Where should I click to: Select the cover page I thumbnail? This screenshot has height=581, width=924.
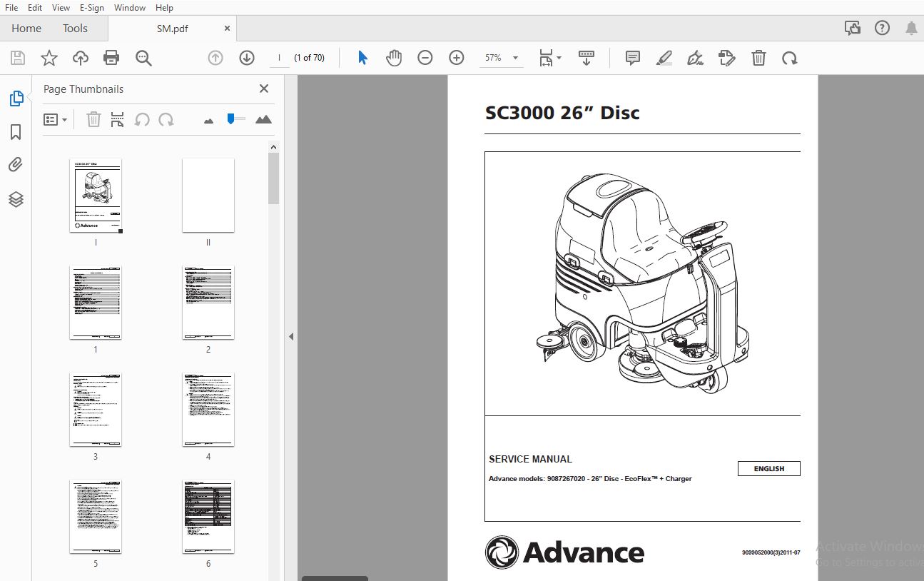tap(96, 196)
